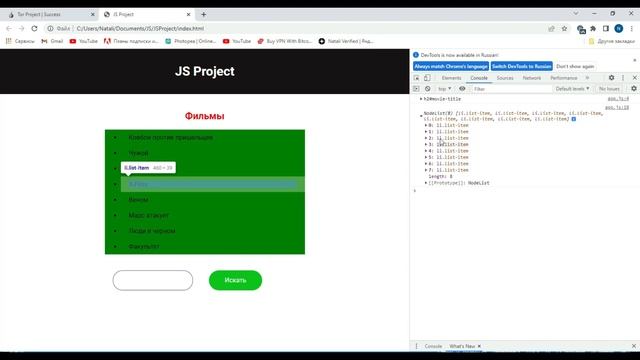Go back in browser history
The height and width of the screenshot is (360, 640).
tap(9, 29)
